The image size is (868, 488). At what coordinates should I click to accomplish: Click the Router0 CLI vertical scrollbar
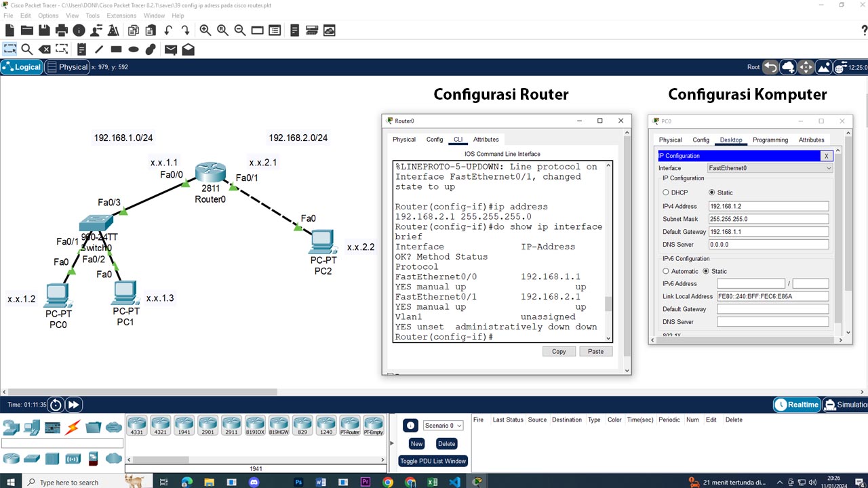608,251
